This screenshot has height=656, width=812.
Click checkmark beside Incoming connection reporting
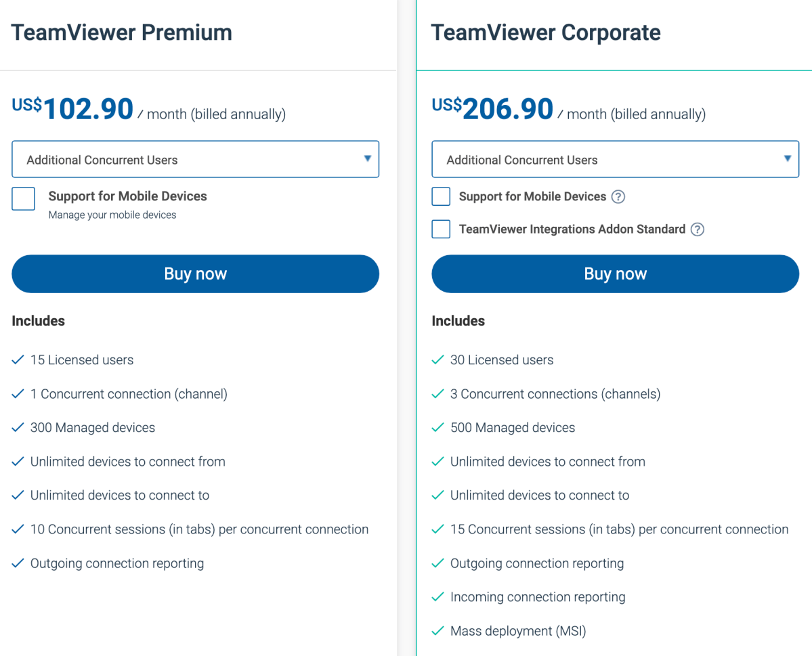pyautogui.click(x=437, y=597)
